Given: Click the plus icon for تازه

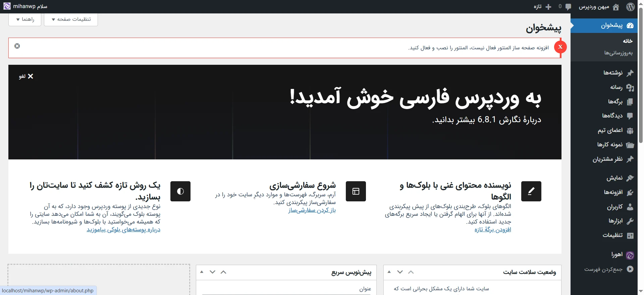Looking at the screenshot, I should click(x=548, y=7).
